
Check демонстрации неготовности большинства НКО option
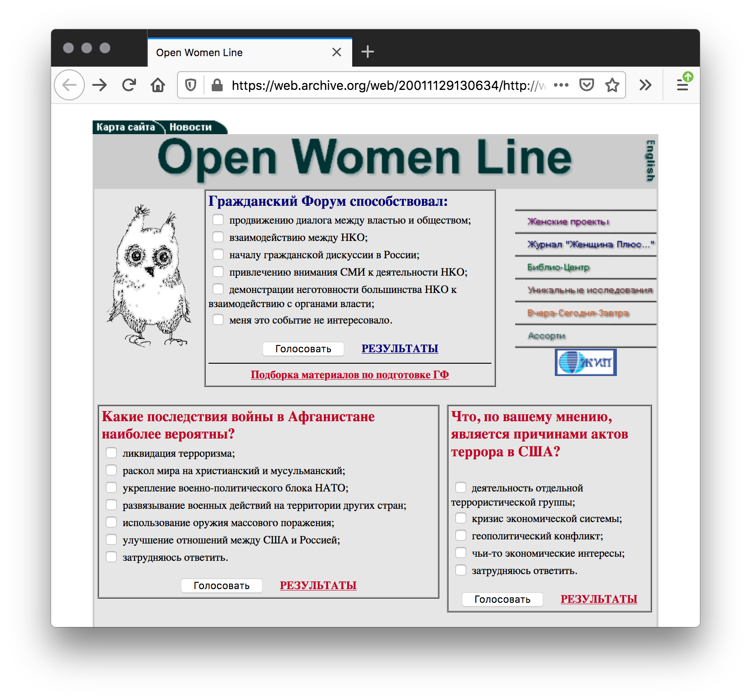click(x=218, y=289)
